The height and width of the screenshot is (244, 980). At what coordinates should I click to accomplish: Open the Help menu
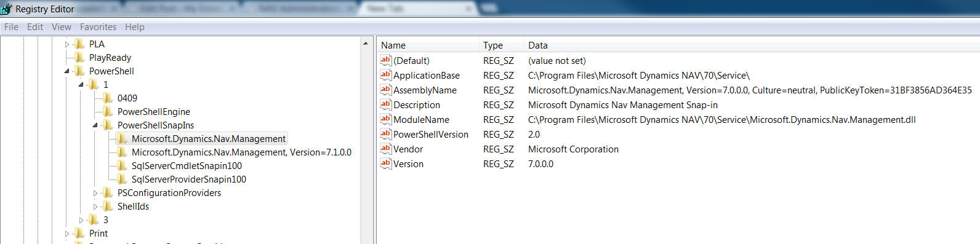[135, 27]
